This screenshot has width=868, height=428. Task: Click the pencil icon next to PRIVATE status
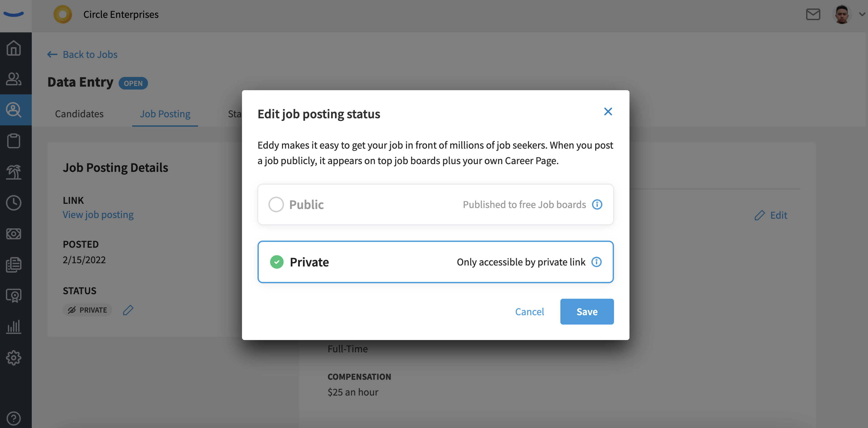click(x=128, y=310)
